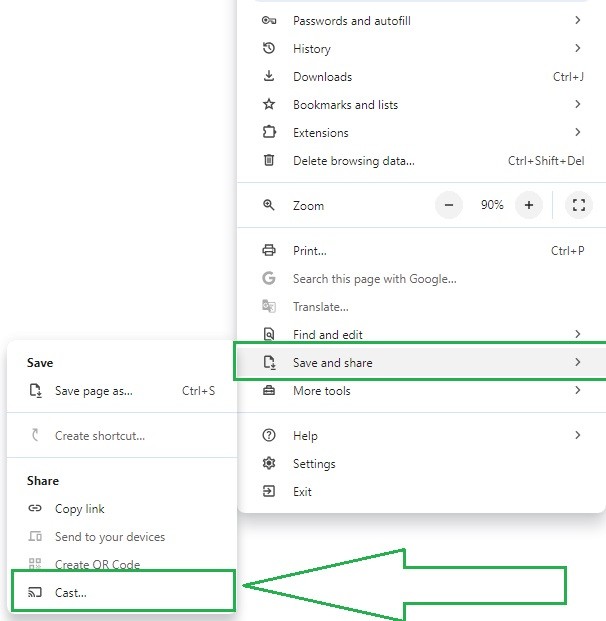Screen dimensions: 606x621
Task: Click the Copy link chain icon
Action: click(35, 508)
